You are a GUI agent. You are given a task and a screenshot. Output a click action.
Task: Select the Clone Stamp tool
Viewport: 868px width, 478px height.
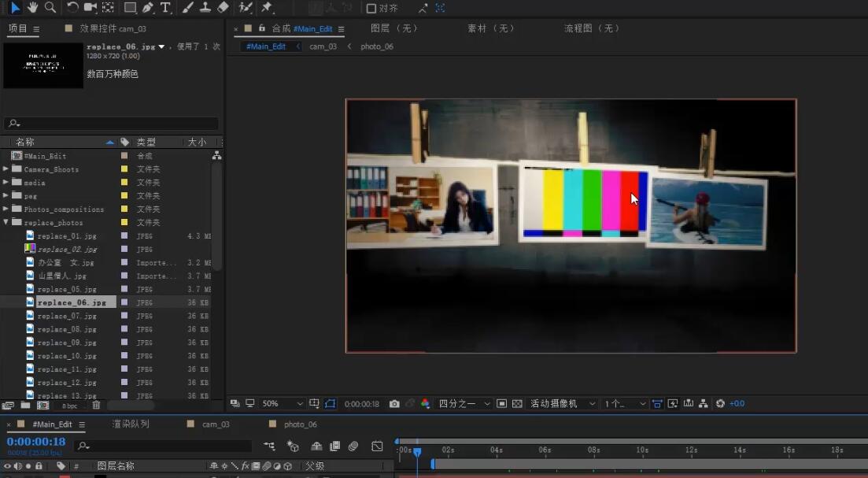pos(205,7)
